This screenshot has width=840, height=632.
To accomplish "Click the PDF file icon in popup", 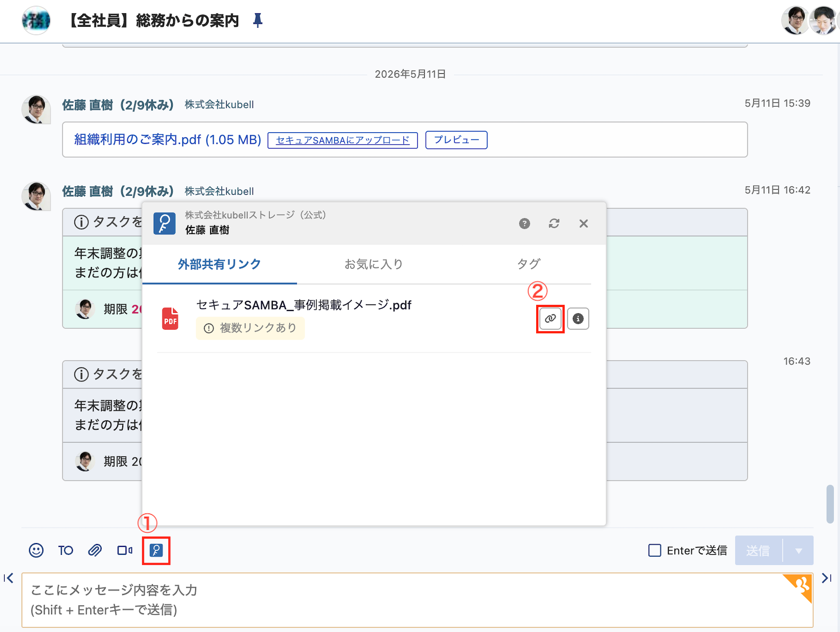I will tap(170, 319).
